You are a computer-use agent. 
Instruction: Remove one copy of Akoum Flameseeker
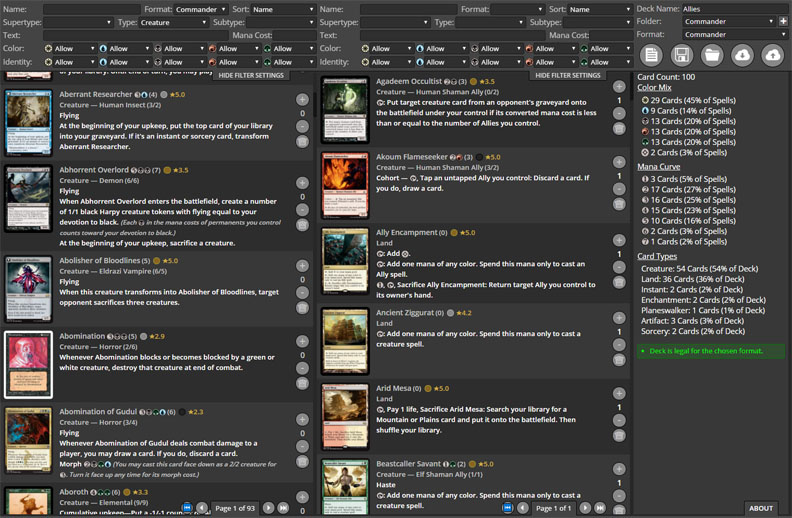(x=619, y=191)
